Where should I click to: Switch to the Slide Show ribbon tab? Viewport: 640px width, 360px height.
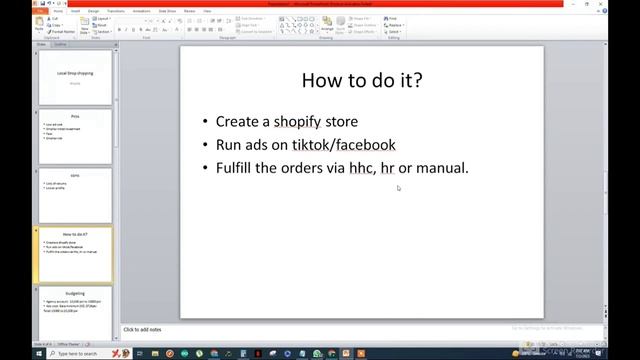(167, 11)
